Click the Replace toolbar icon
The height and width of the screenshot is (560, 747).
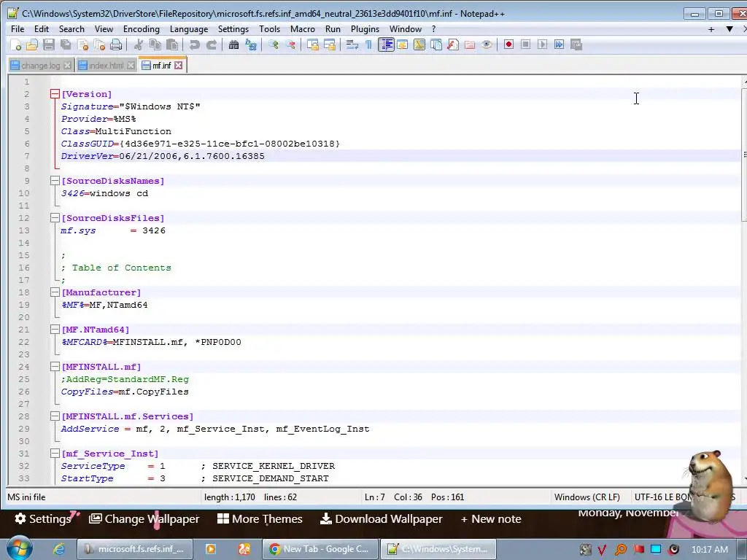(x=251, y=44)
